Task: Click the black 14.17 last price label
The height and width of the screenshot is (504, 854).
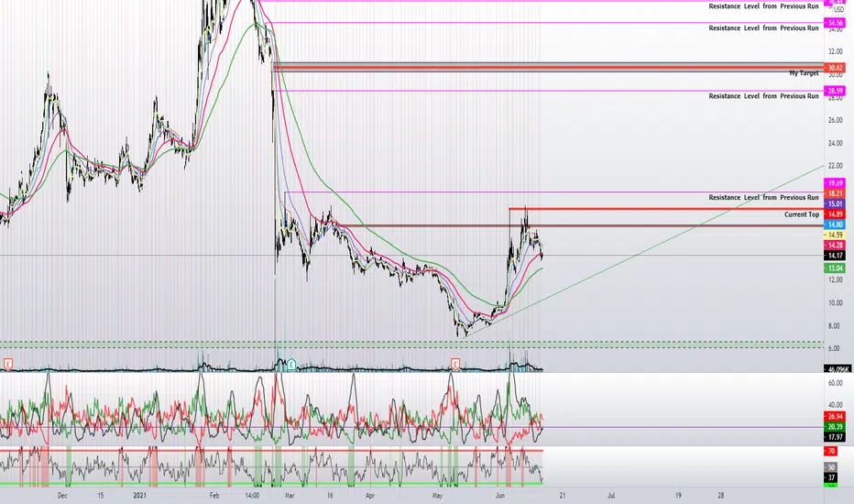Action: tap(835, 256)
